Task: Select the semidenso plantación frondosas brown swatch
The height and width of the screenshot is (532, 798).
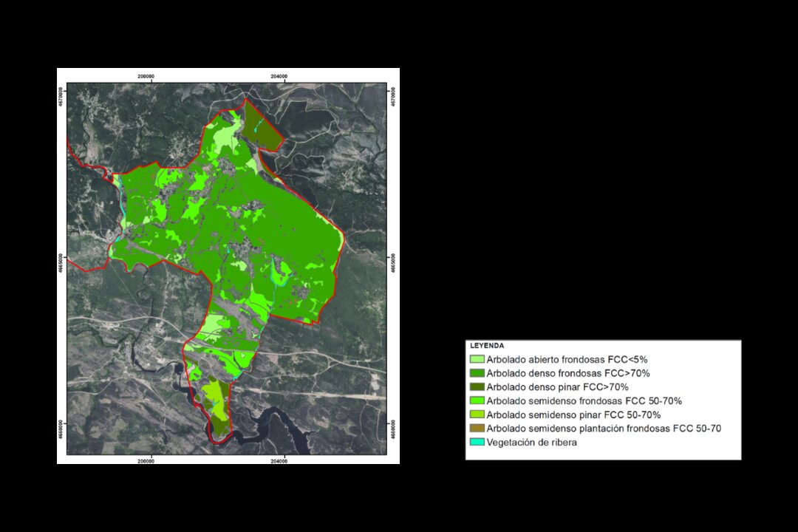Action: [x=477, y=429]
